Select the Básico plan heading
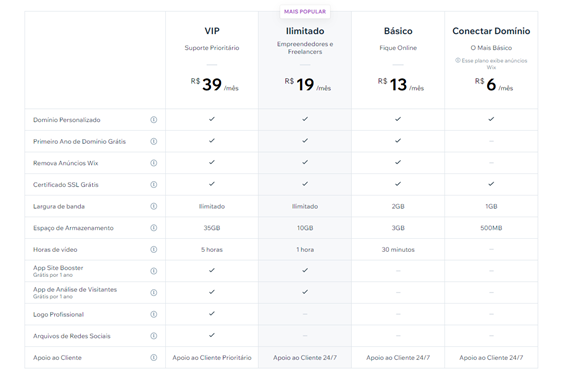Viewport: 567px width, 379px height. (398, 31)
